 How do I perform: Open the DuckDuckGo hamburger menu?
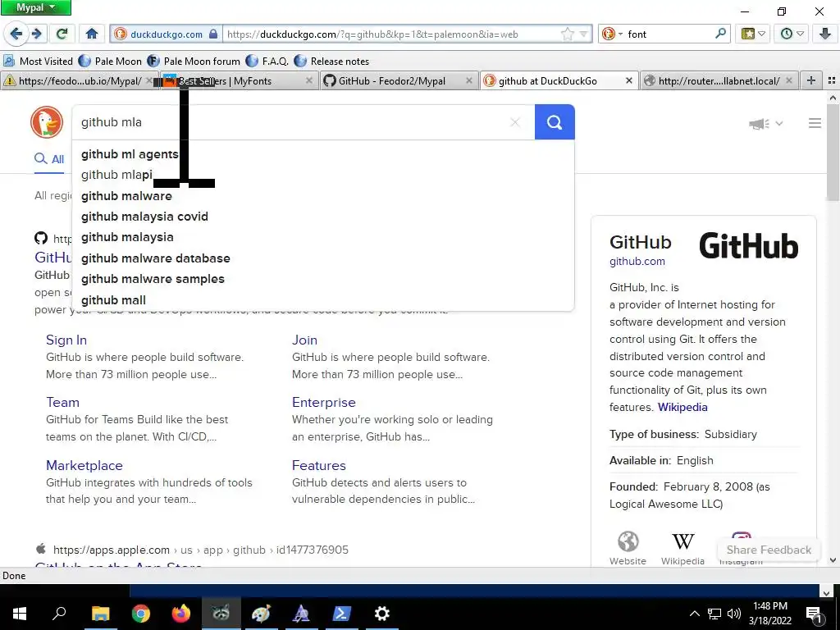(x=815, y=123)
